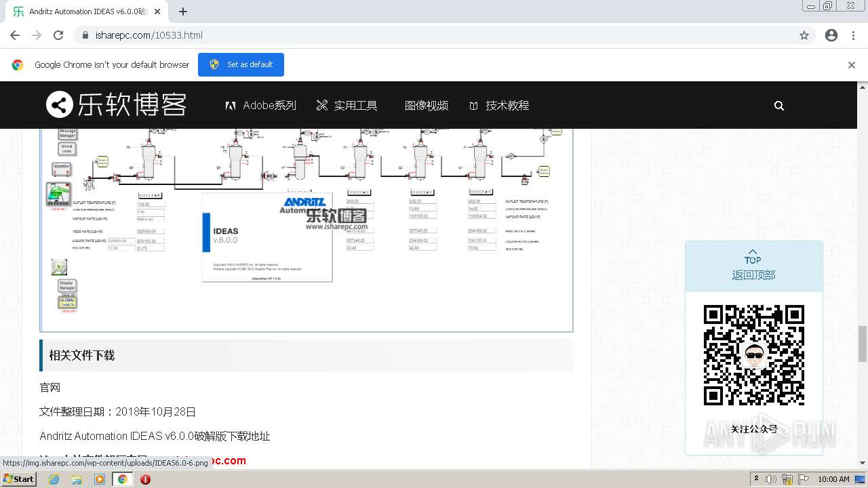Open the Action Center flag icon
Viewport: 868px width, 488px height.
(803, 479)
